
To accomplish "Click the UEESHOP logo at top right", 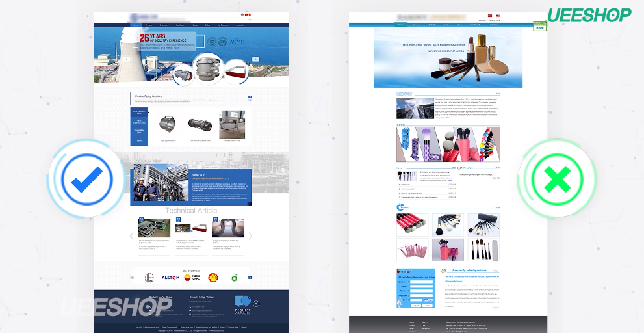I will tap(589, 14).
